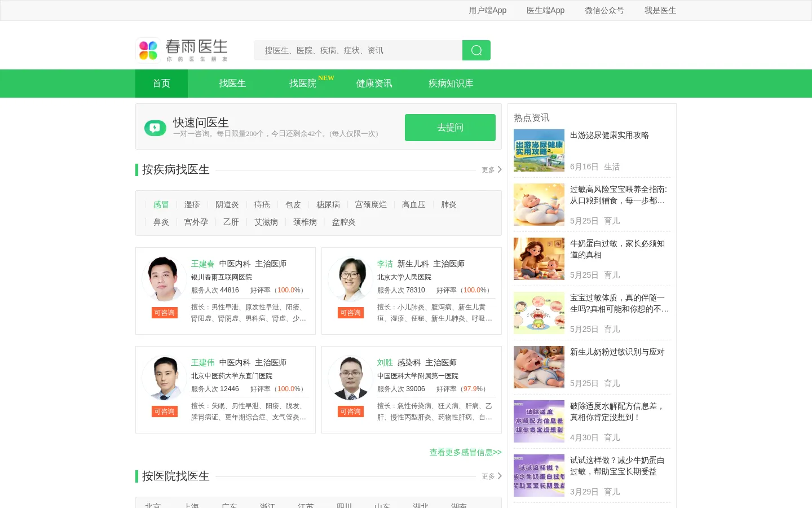Select 痔疮 disease filter

coord(262,204)
